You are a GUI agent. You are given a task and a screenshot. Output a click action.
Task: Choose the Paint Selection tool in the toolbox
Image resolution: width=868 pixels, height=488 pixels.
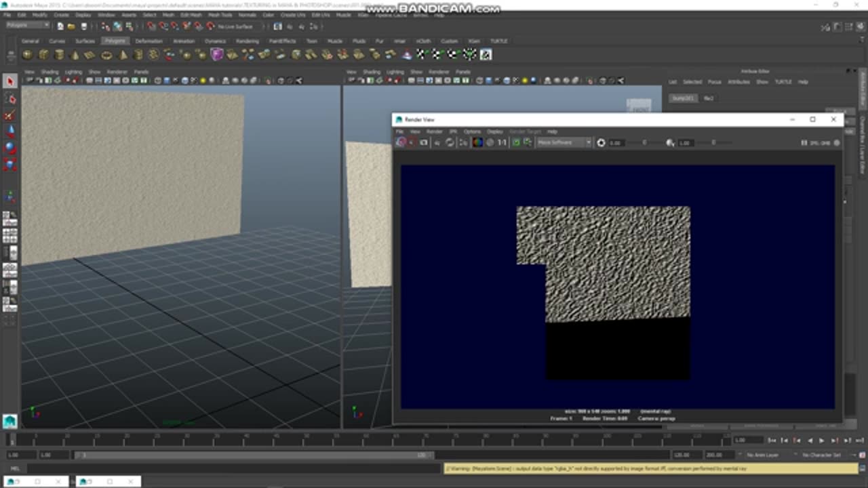[x=9, y=115]
